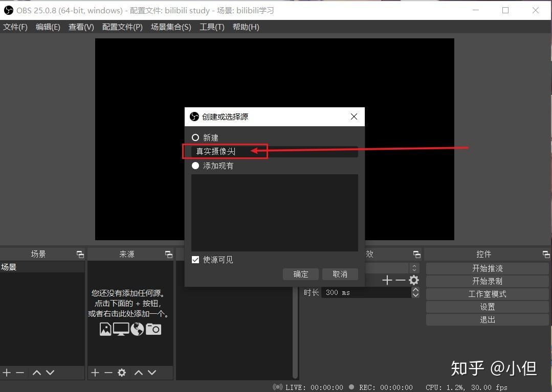Add a source with the plus icon

pyautogui.click(x=94, y=372)
